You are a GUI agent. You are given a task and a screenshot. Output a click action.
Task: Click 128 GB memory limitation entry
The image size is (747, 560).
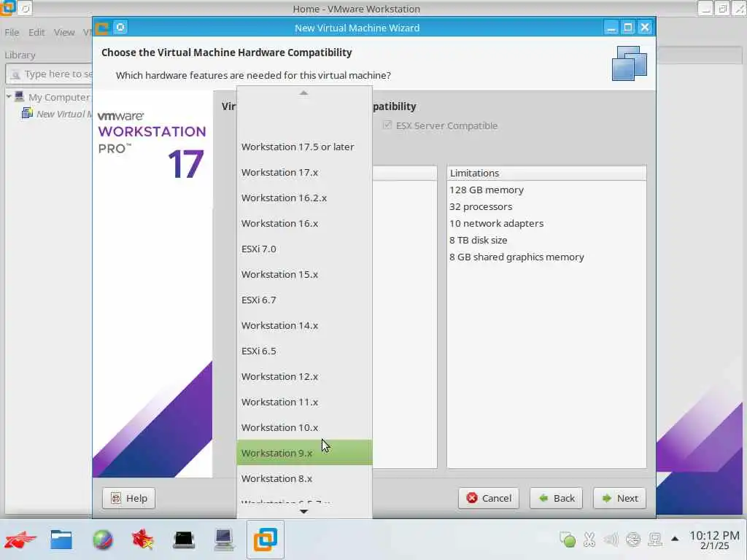(x=487, y=190)
